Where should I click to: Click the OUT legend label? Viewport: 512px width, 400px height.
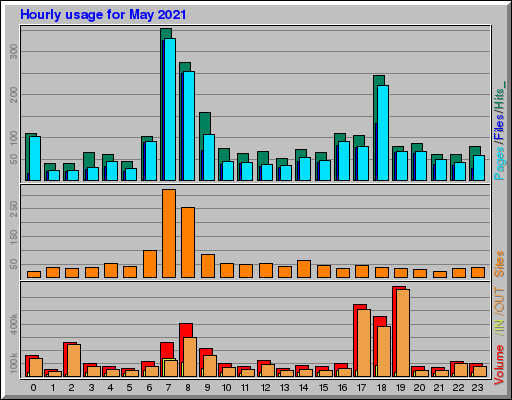tap(499, 300)
